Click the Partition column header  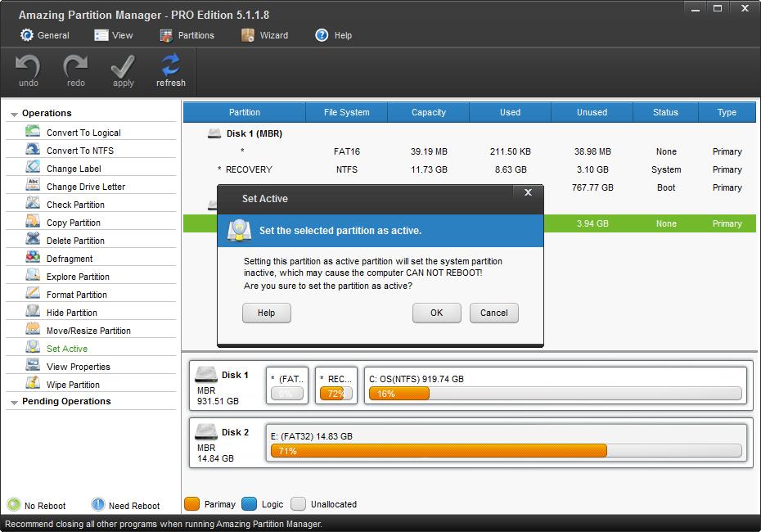[x=244, y=112]
